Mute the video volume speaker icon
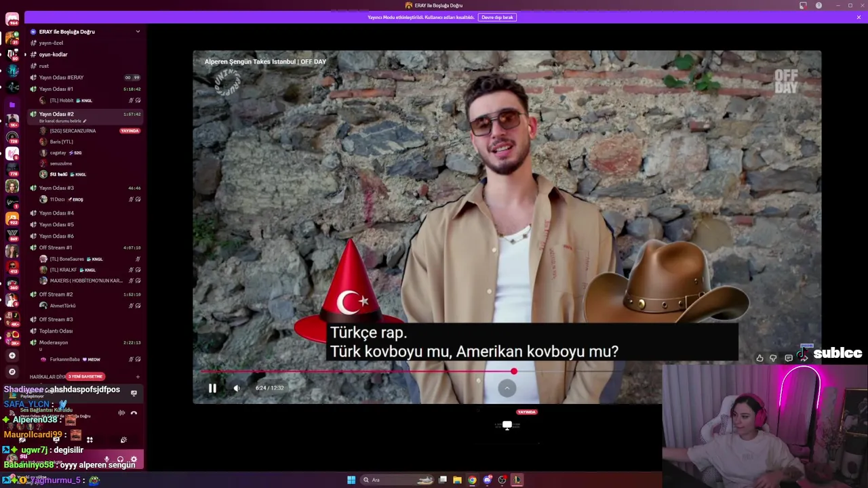Screen dimensions: 868x488 pyautogui.click(x=237, y=388)
